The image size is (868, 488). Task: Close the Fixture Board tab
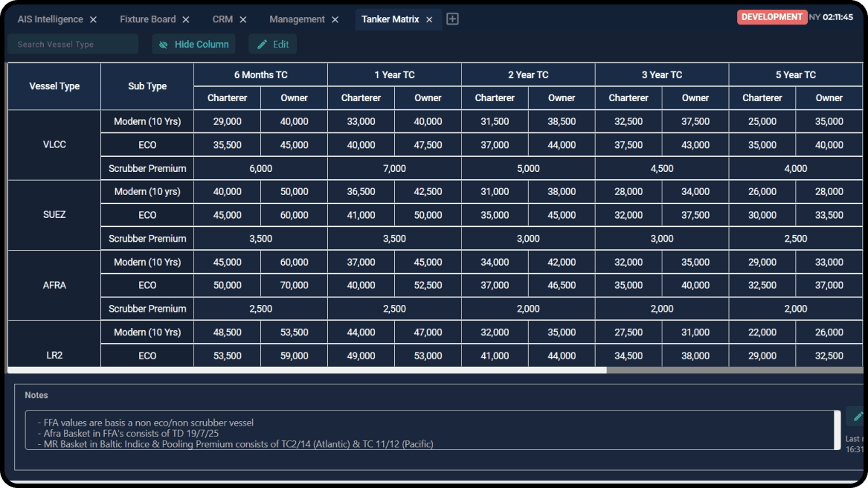pyautogui.click(x=186, y=19)
